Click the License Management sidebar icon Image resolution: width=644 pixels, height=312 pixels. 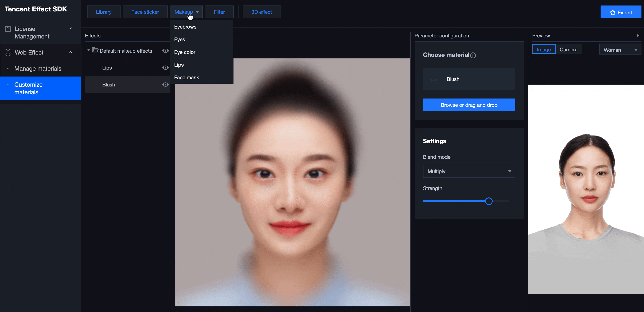tap(8, 29)
